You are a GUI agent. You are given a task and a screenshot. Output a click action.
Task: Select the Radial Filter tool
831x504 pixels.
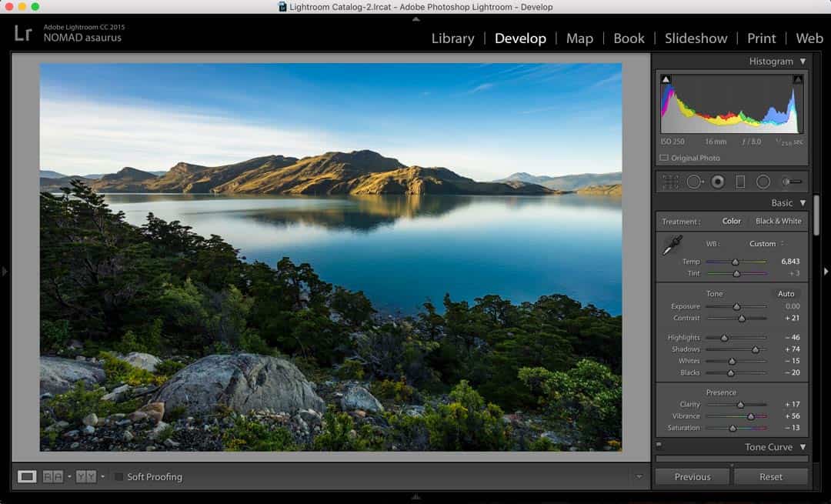tap(763, 182)
